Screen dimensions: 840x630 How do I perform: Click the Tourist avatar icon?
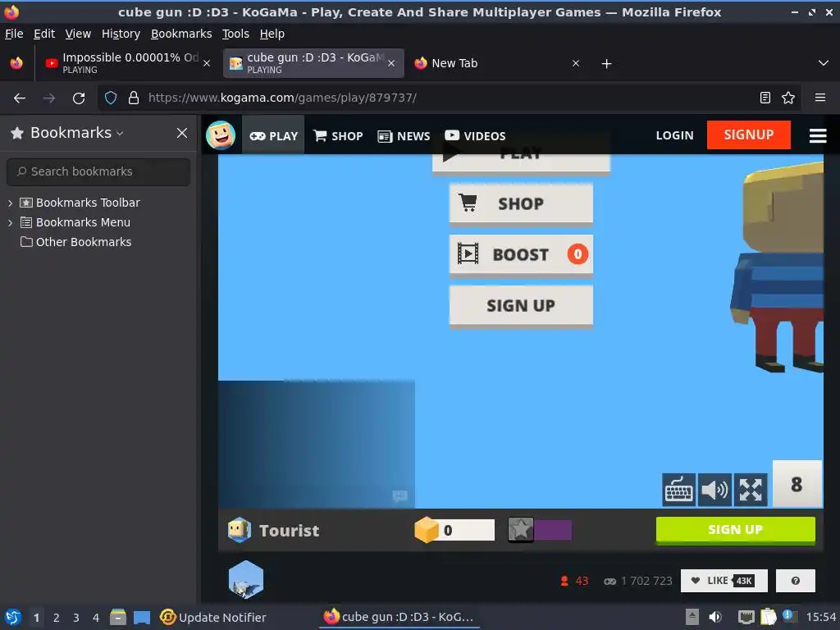pyautogui.click(x=239, y=531)
